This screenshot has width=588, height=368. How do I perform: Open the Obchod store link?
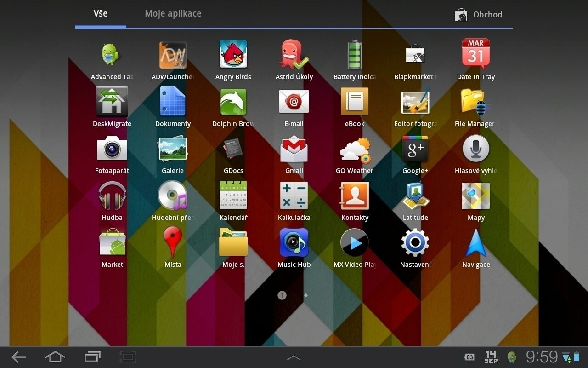(x=478, y=15)
